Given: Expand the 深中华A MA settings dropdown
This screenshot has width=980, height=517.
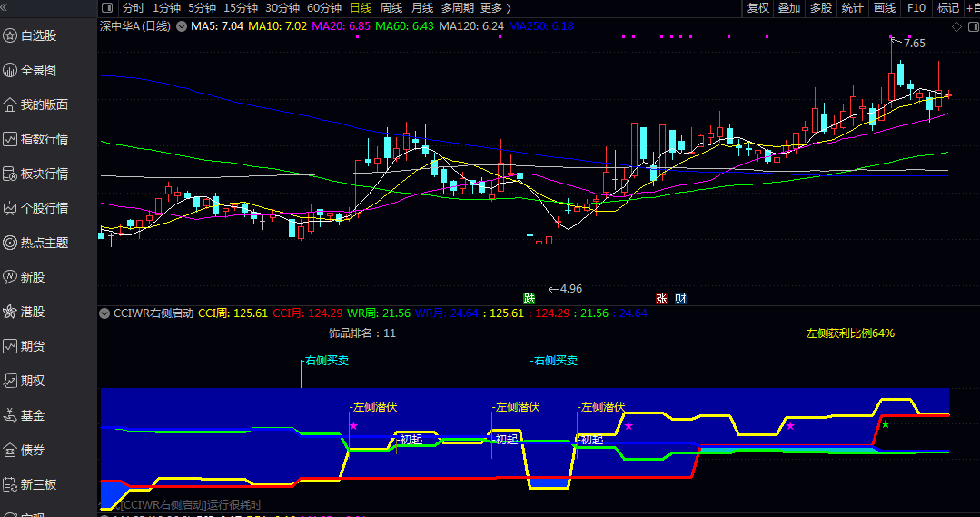Looking at the screenshot, I should [182, 26].
